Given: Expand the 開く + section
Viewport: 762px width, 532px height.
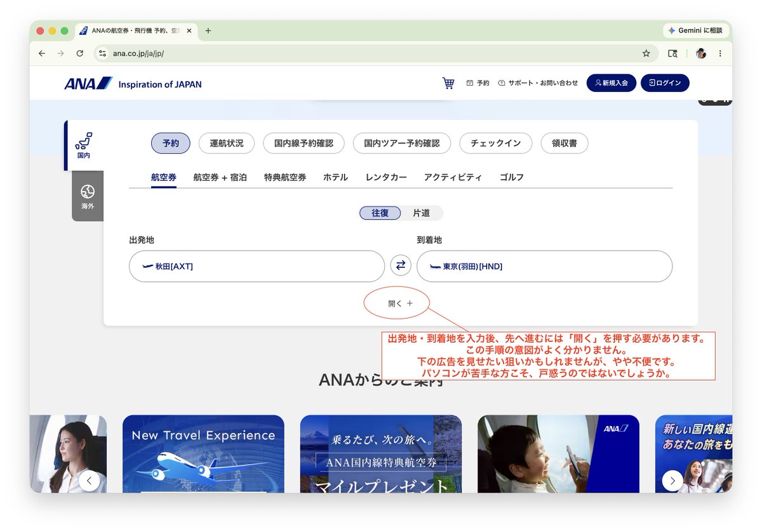Looking at the screenshot, I should [x=401, y=303].
